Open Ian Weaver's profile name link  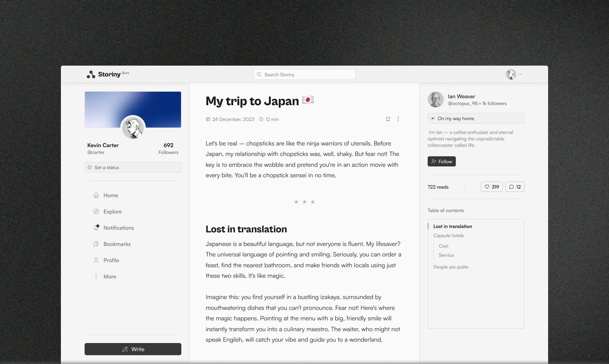pos(461,96)
